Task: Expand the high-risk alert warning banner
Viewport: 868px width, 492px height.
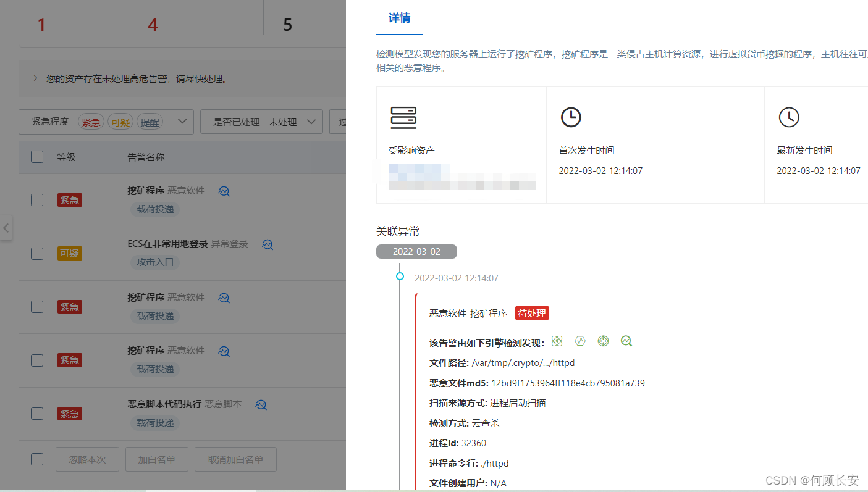Action: click(35, 78)
